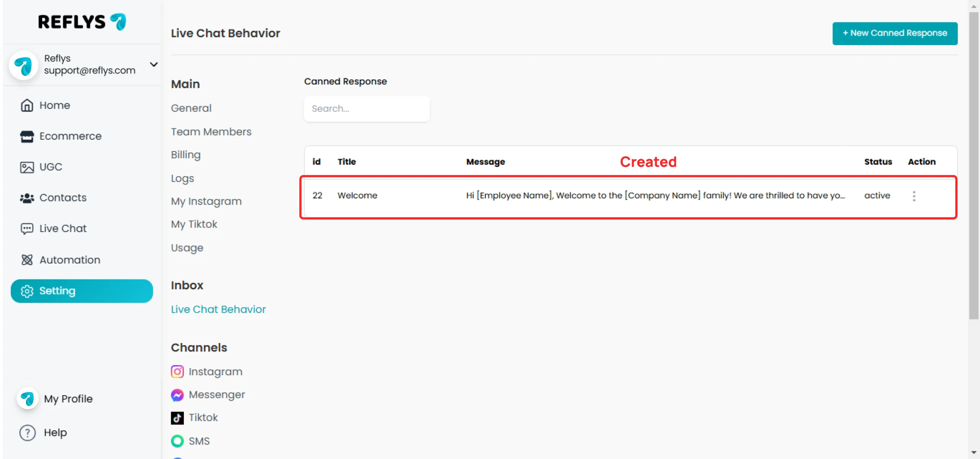Open the Contacts people icon

(27, 198)
